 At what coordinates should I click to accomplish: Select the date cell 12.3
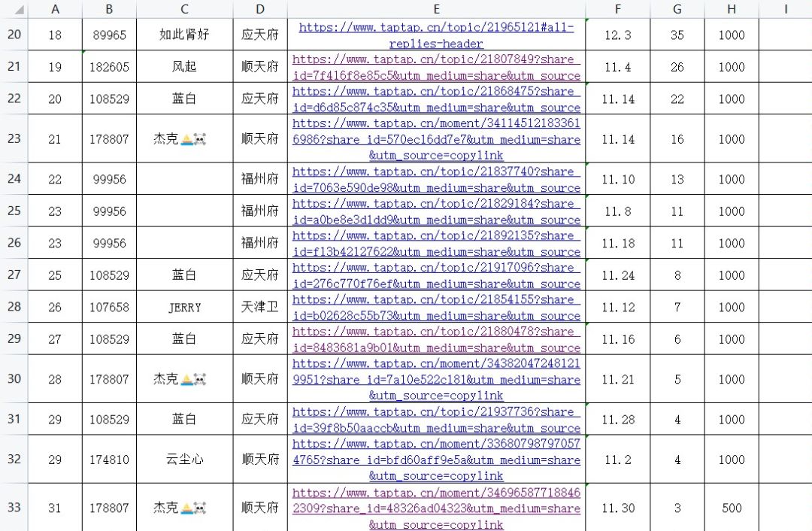point(618,35)
